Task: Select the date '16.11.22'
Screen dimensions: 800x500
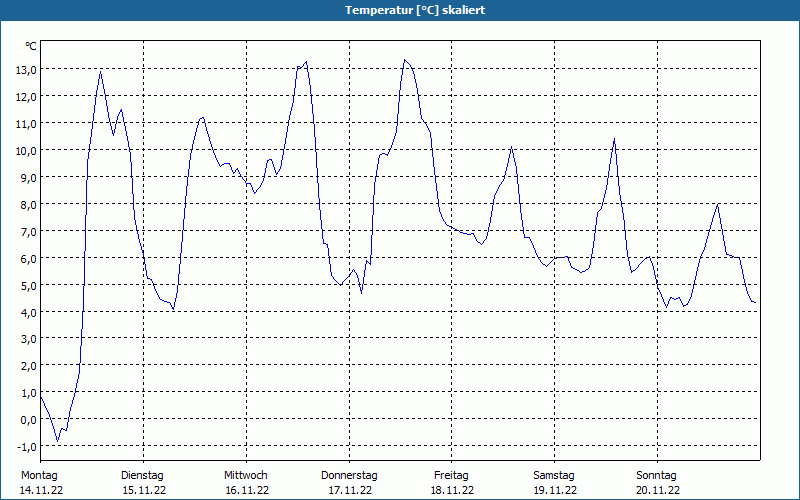Action: click(x=247, y=490)
